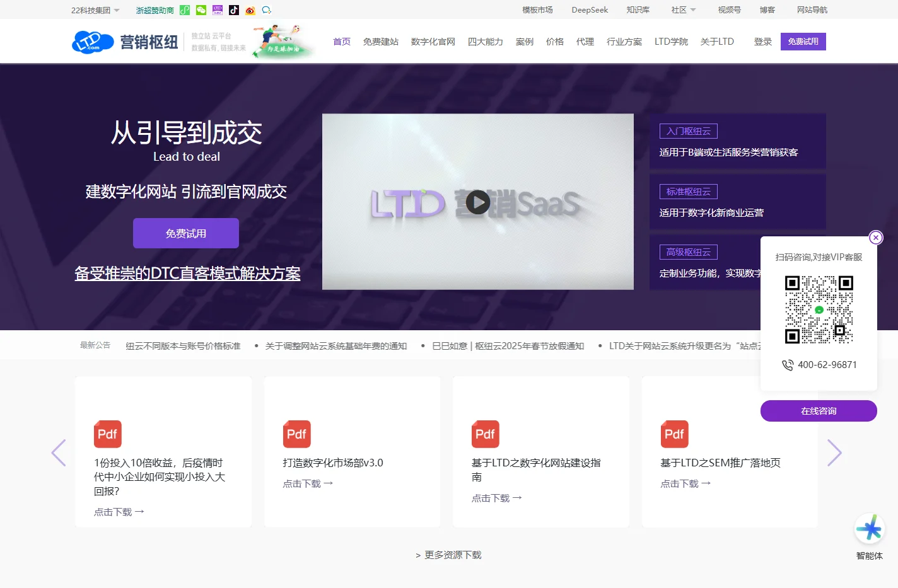Click Pdf icon for 1份投入10倍收益 card
Screen dimensions: 898x588
(108, 434)
